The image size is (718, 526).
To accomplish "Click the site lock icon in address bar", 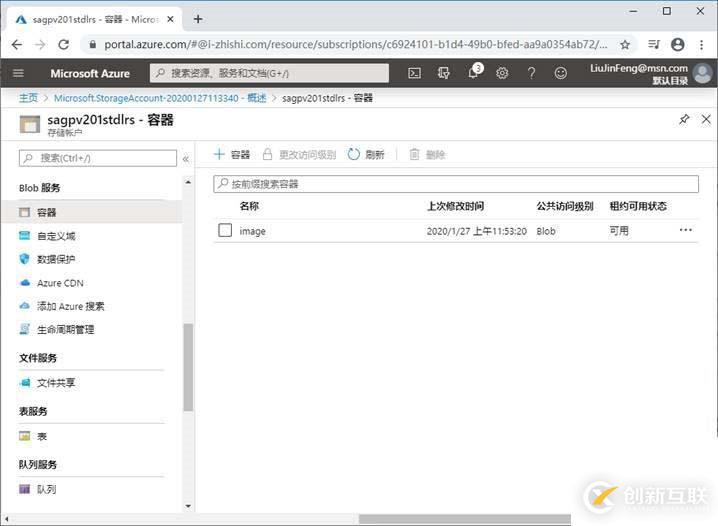I will [x=92, y=44].
